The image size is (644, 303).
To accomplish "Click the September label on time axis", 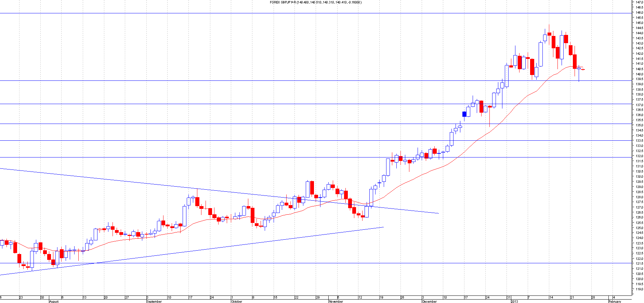I will pyautogui.click(x=154, y=302).
